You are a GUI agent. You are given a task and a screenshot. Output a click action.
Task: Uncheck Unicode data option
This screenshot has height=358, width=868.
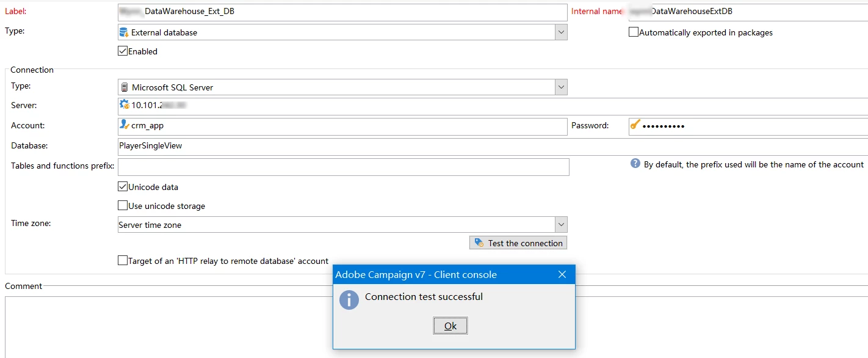(x=123, y=187)
